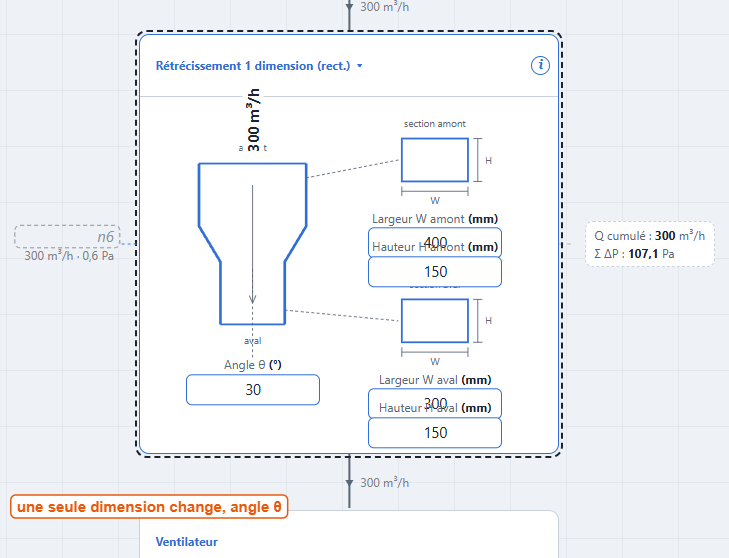This screenshot has height=558, width=729.
Task: Click the aval label under the reducer
Action: point(252,341)
